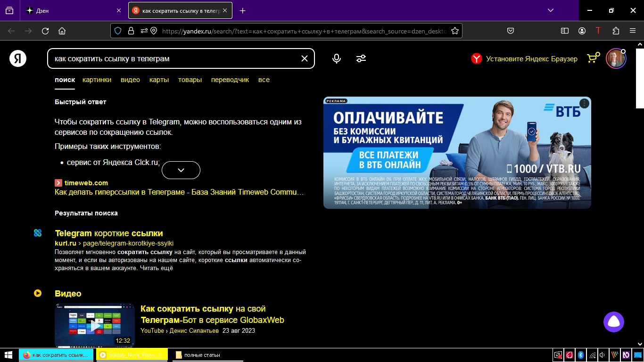Viewport: 644px width, 362px height.
Task: Show все Yandex services
Action: tap(264, 80)
